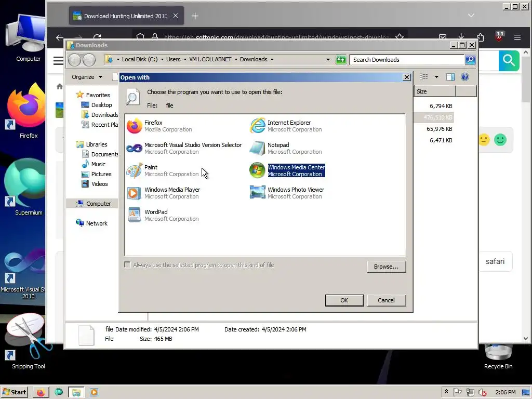The height and width of the screenshot is (399, 532).
Task: Cancel the Open with dialog
Action: (x=386, y=300)
